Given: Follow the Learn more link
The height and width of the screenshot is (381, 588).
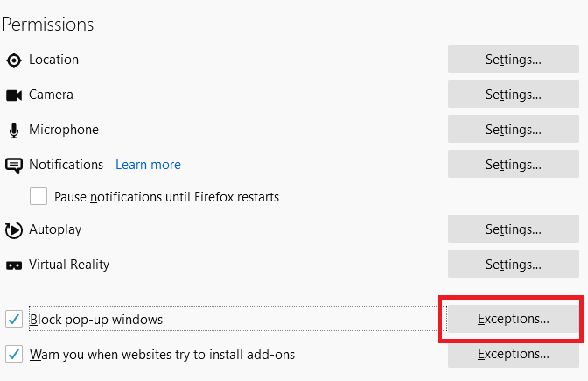Looking at the screenshot, I should [x=148, y=165].
